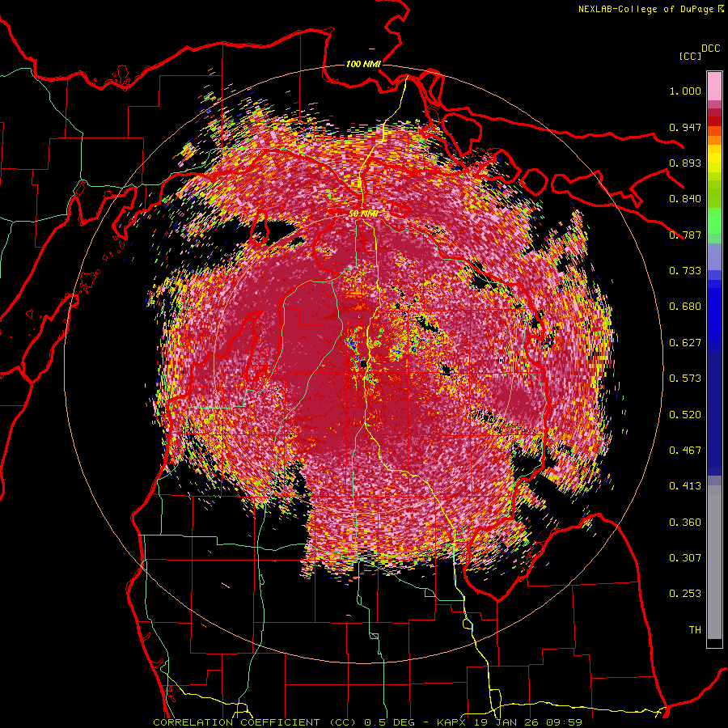Click the 0.253 color scale value

(685, 594)
